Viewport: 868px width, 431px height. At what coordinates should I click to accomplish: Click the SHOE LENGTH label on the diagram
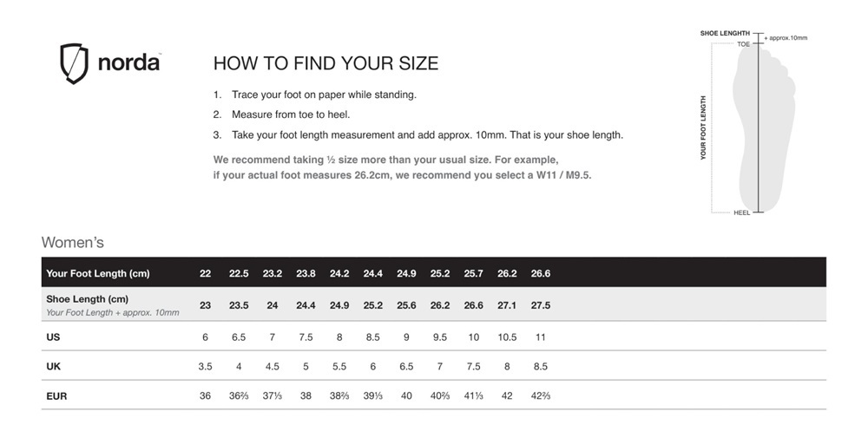[x=725, y=33]
